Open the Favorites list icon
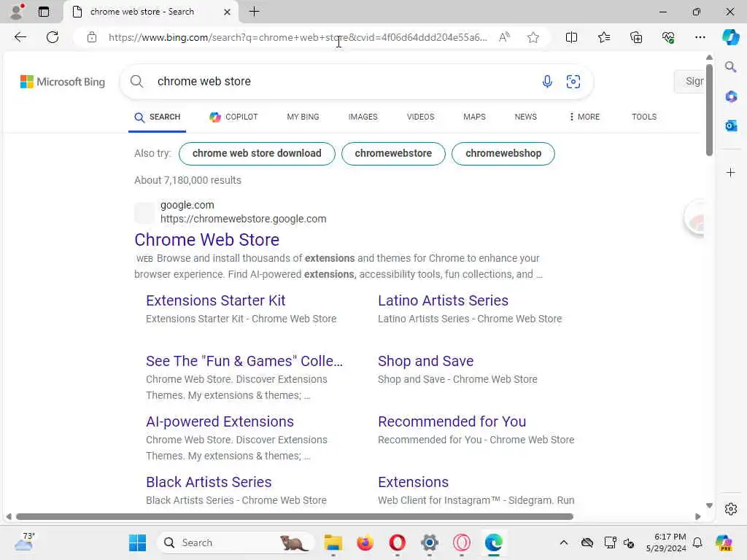 (x=603, y=37)
